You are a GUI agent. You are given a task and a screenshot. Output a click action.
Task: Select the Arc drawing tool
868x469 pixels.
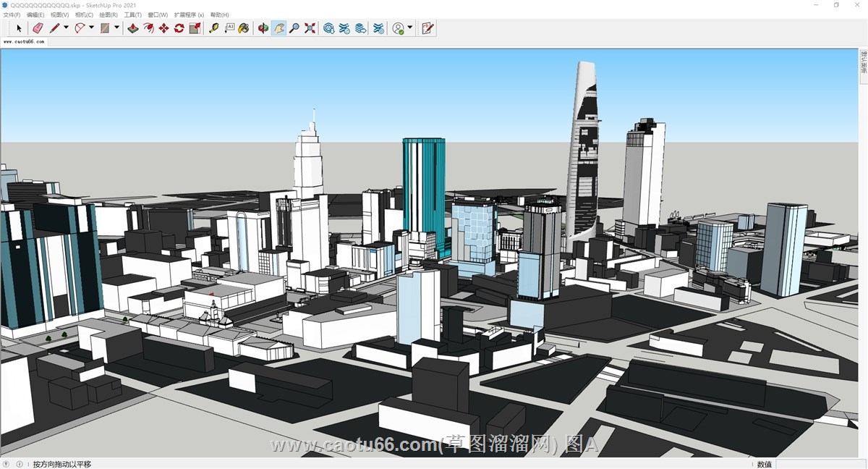[80, 28]
